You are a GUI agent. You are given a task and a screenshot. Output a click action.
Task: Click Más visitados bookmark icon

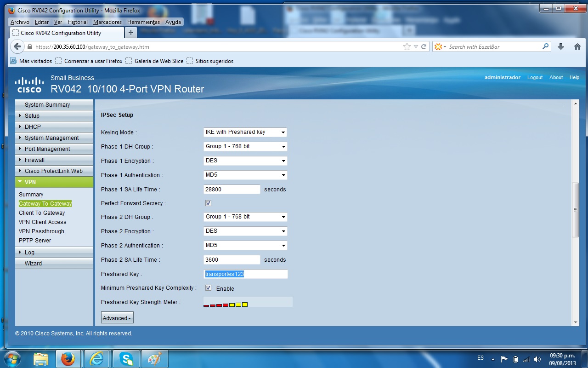point(13,61)
